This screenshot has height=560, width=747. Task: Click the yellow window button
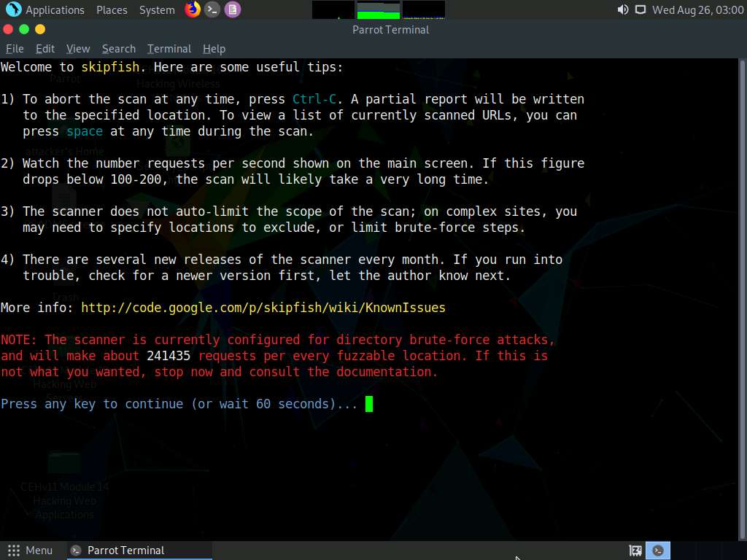tap(41, 29)
